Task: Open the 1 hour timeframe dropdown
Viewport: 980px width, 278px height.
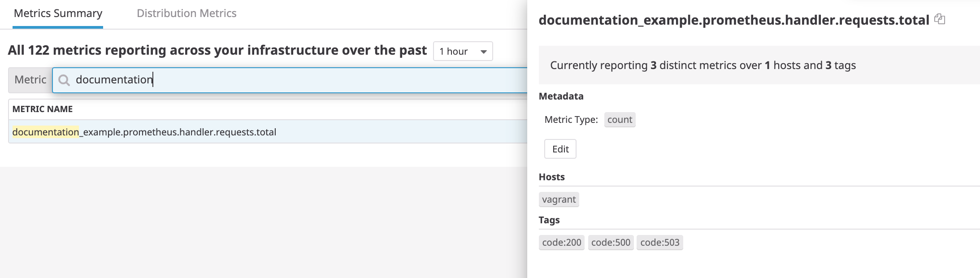Action: (x=463, y=51)
